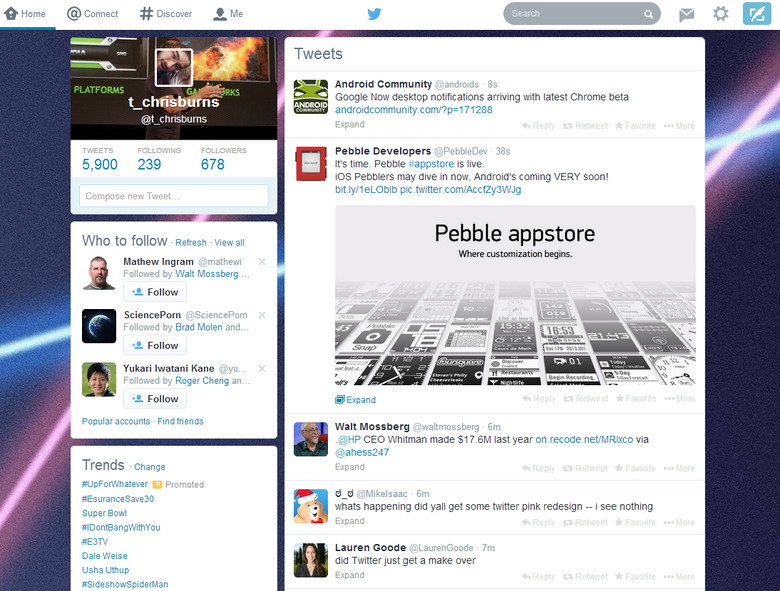
Task: Open the #E3TV trend
Action: tap(95, 542)
